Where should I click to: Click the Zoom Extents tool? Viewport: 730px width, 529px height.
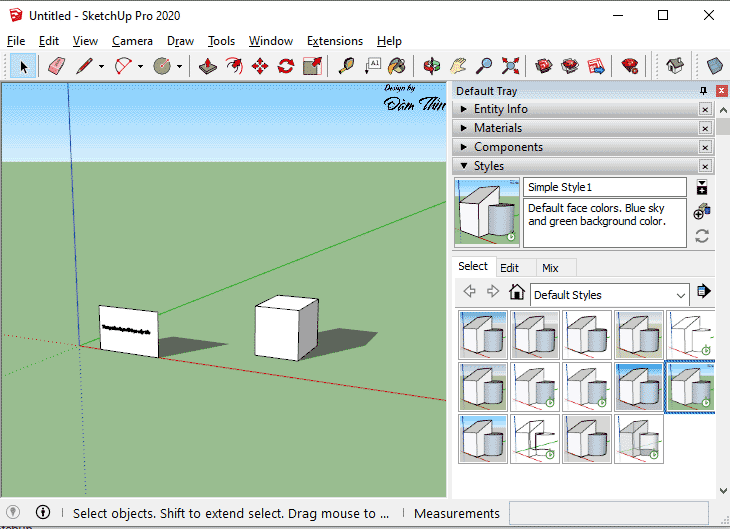pos(510,66)
